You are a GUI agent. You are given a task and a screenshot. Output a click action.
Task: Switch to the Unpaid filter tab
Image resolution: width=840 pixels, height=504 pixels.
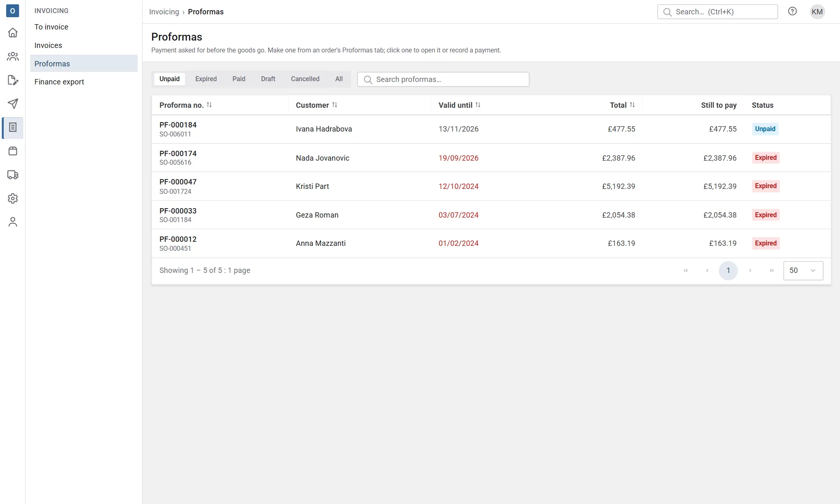click(x=169, y=79)
